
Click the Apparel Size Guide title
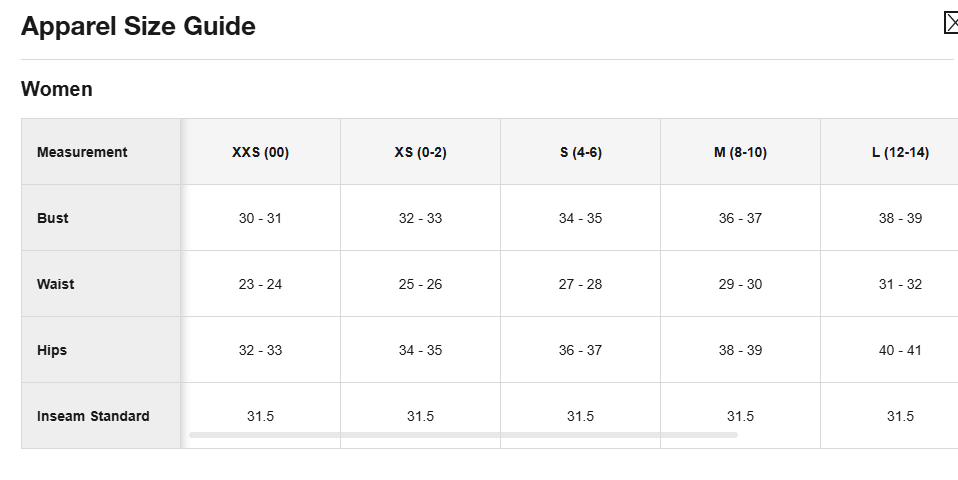[x=138, y=27]
